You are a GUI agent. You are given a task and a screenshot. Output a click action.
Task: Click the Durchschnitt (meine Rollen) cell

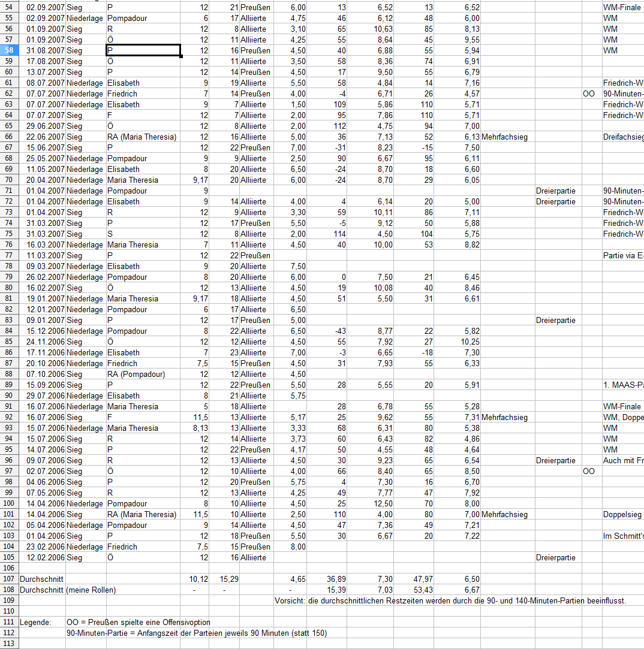tap(68, 590)
